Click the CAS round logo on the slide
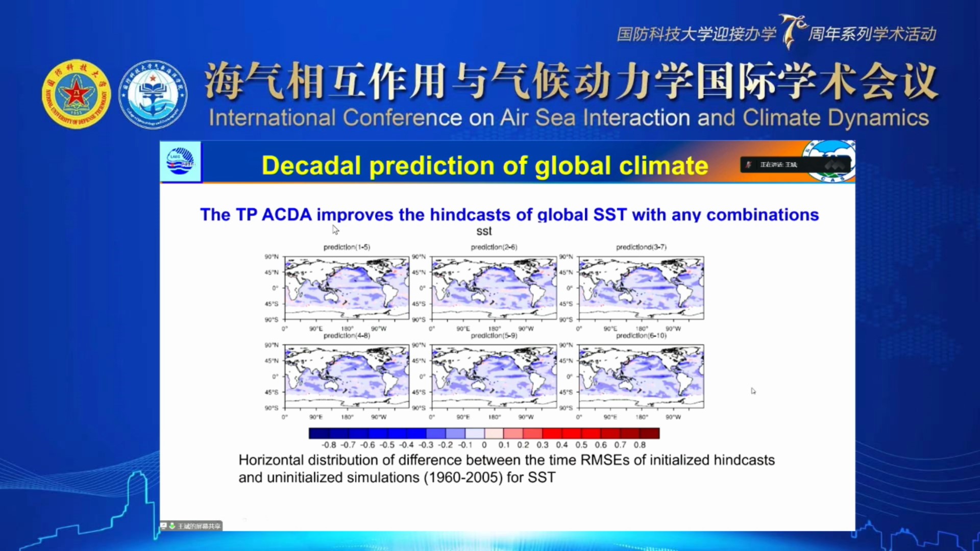Image resolution: width=980 pixels, height=551 pixels. [x=830, y=161]
